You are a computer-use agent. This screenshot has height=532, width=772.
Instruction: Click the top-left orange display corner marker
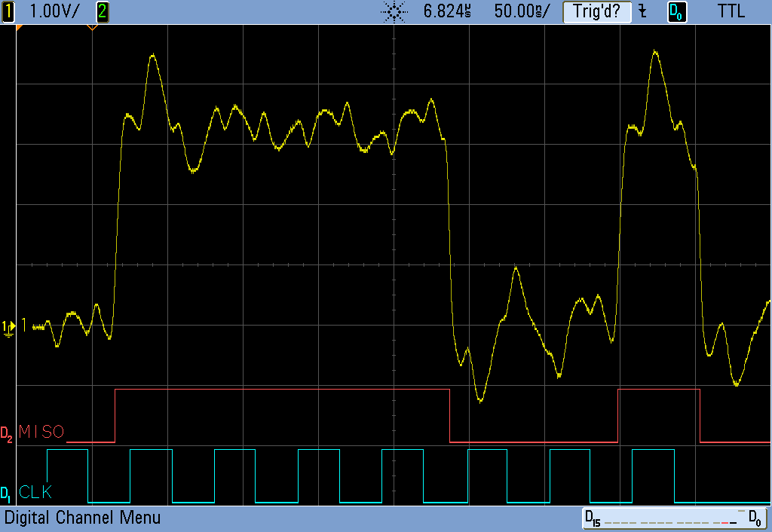pyautogui.click(x=20, y=28)
